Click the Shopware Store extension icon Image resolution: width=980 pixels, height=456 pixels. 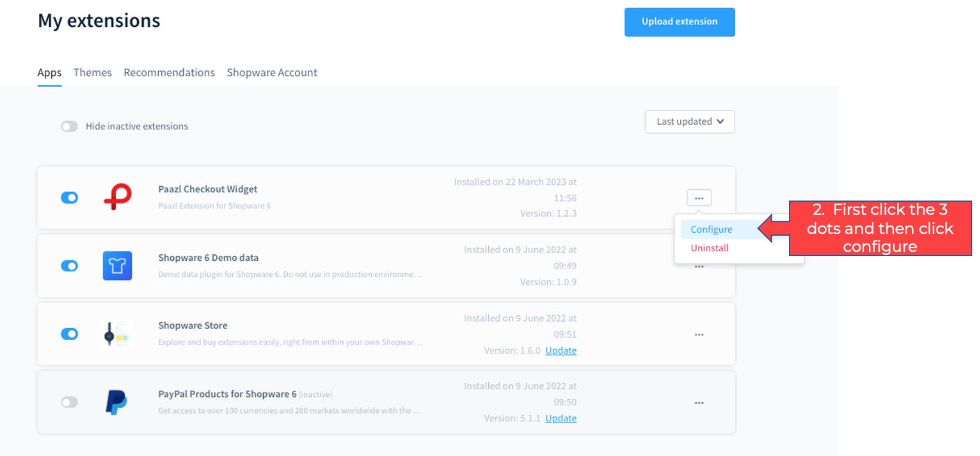tap(117, 334)
